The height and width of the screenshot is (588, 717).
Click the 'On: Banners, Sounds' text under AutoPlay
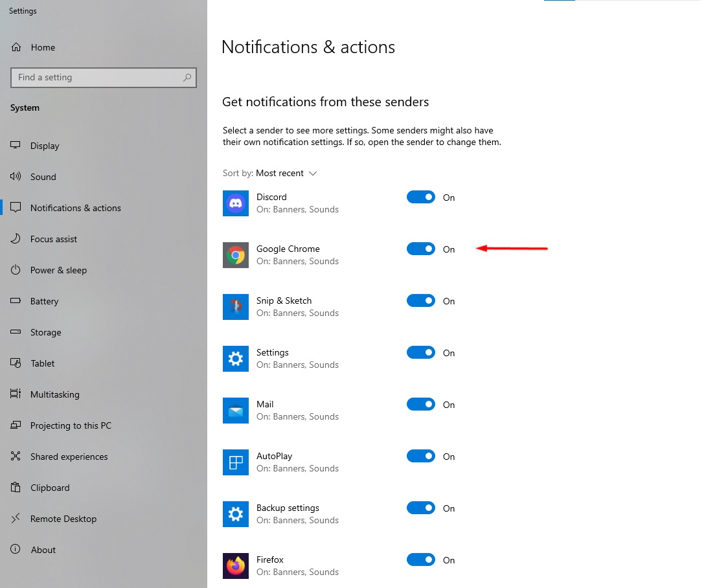click(x=297, y=469)
